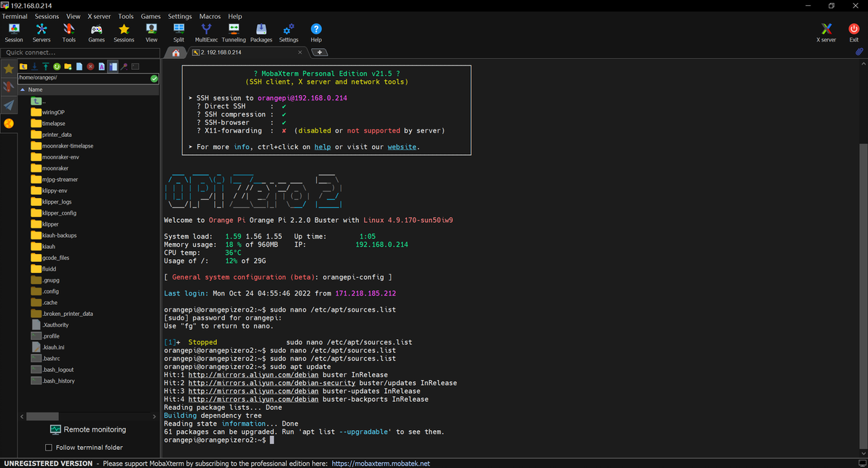Screen dimensions: 868x468
Task: Open the klipper_config folder
Action: tap(58, 213)
